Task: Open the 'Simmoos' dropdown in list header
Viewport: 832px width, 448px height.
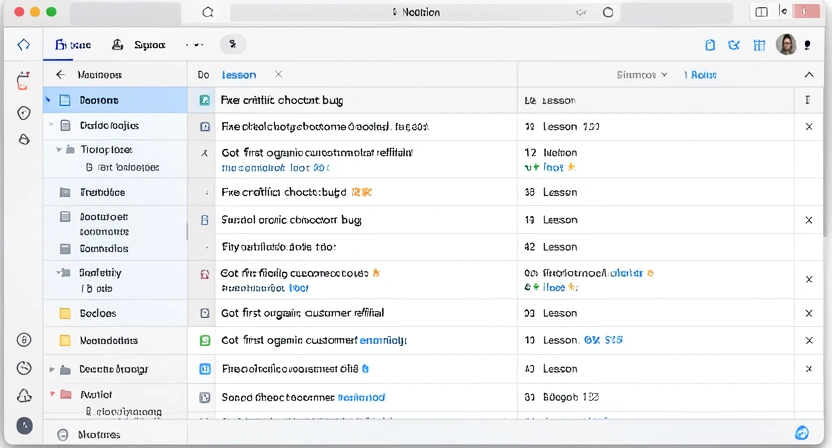Action: 642,75
